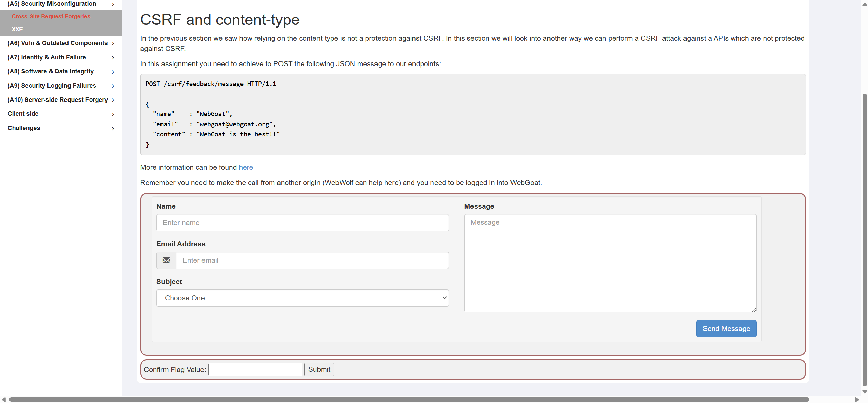Image resolution: width=868 pixels, height=403 pixels.
Task: Click the horizontal scrollbar right arrow
Action: 856,399
